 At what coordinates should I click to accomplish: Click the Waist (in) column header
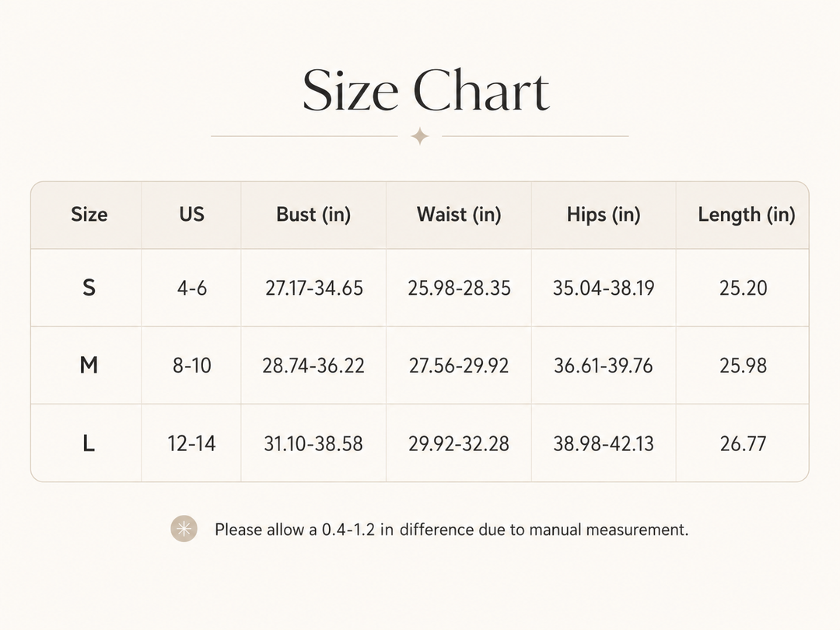[459, 215]
